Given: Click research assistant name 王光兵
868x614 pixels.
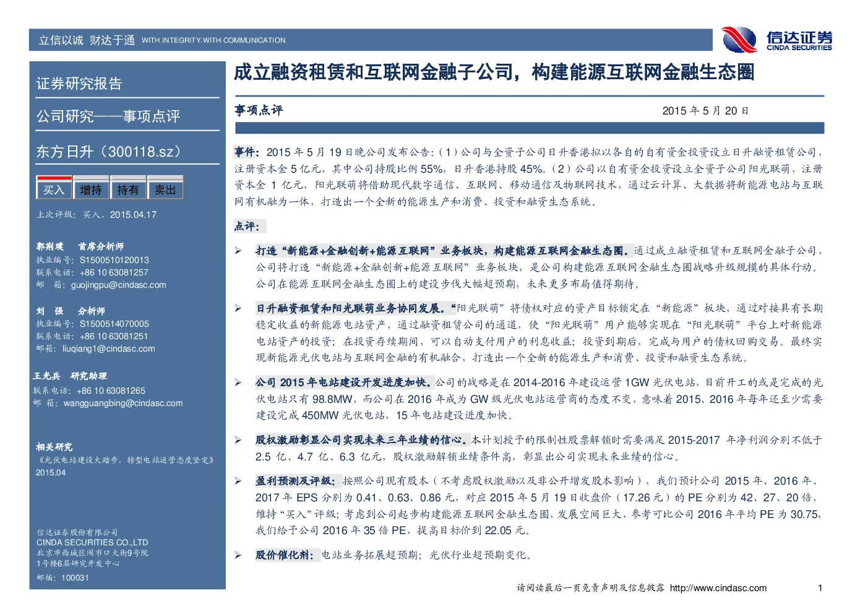Looking at the screenshot, I should [x=47, y=376].
